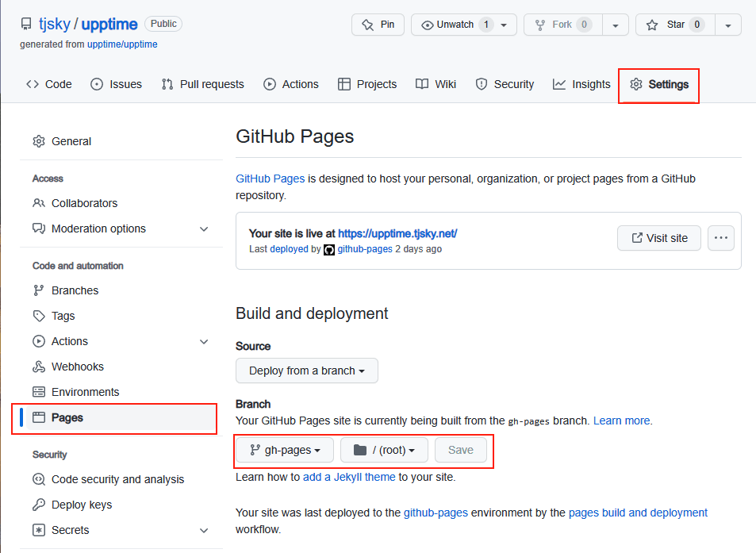Open Deploy keys settings

[x=121, y=505]
